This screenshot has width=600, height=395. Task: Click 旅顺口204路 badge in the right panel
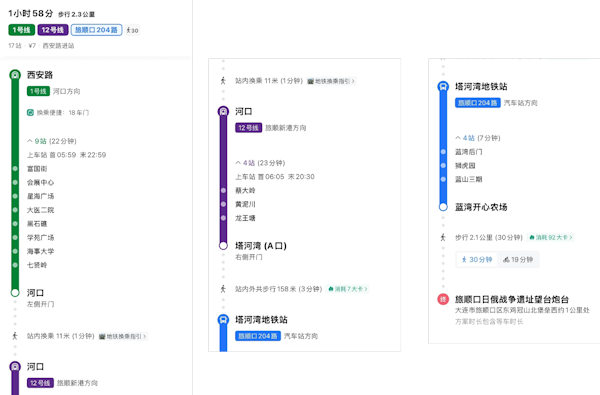[478, 103]
